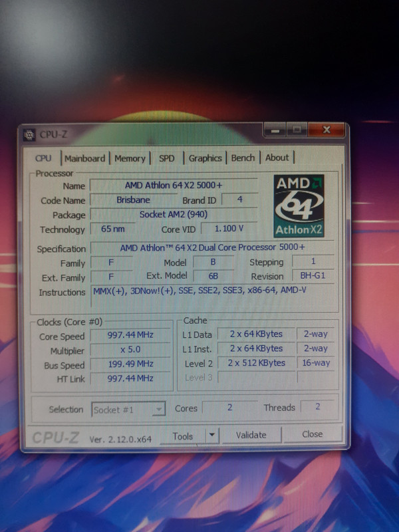Open the Mainboard tab
Viewport: 399px width, 532px height.
click(x=85, y=158)
